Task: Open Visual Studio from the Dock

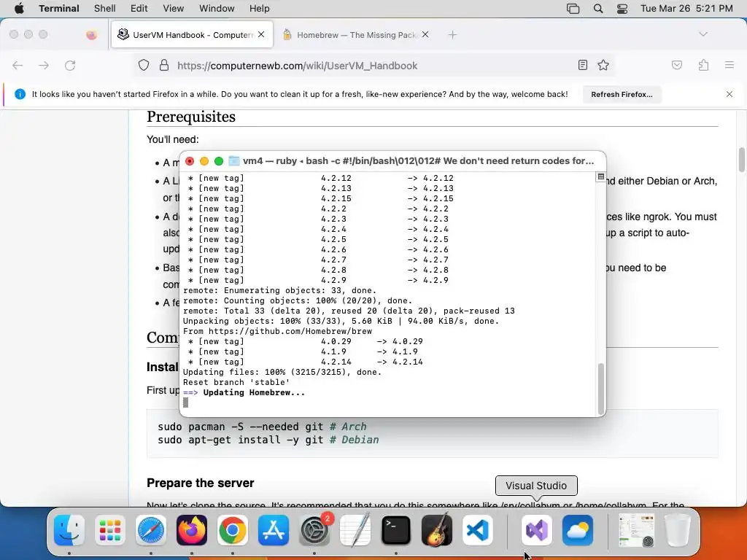Action: (x=536, y=530)
